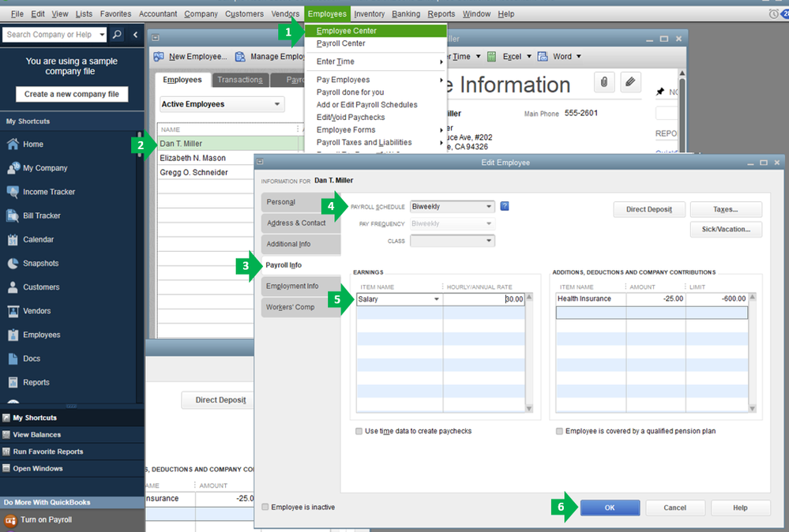Open the search scope dropdown arrow
Viewport: 789px width, 532px height.
(x=102, y=34)
